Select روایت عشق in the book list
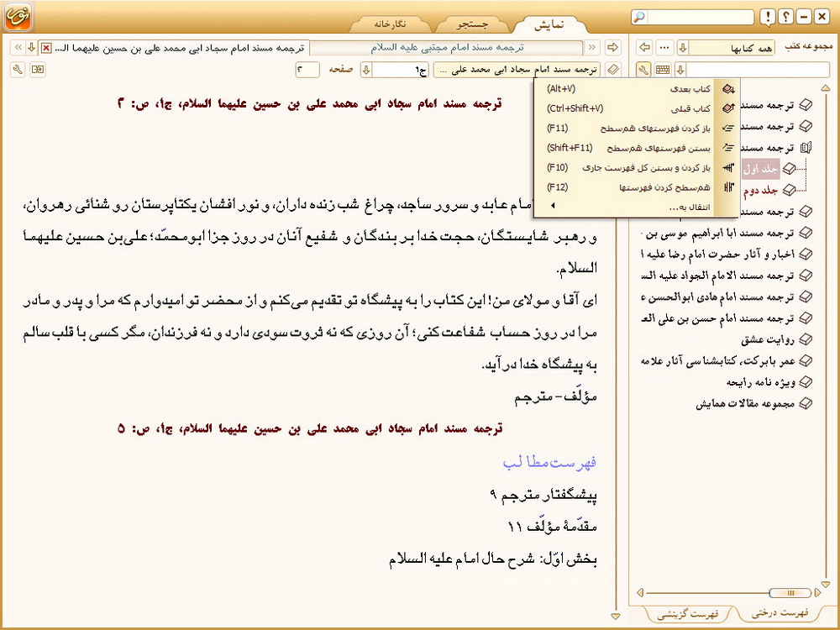Viewport: 840px width, 630px height. coord(768,339)
